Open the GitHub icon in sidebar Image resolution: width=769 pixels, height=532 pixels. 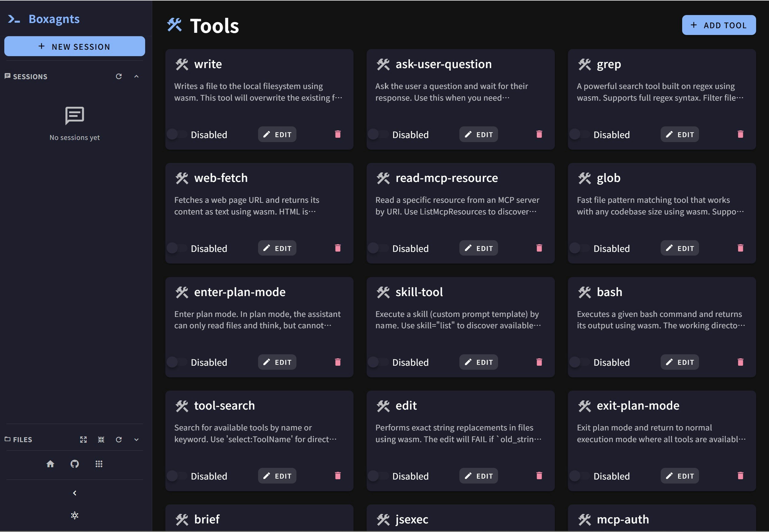75,464
